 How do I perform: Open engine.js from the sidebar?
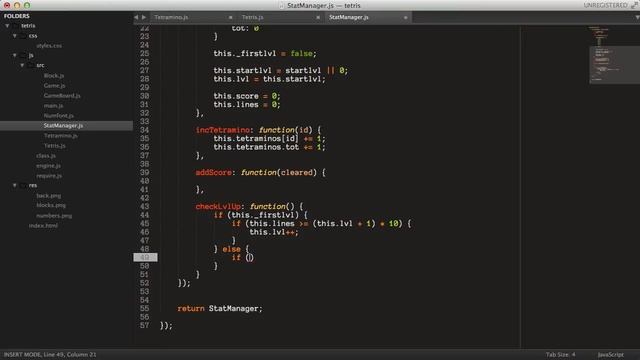point(49,166)
